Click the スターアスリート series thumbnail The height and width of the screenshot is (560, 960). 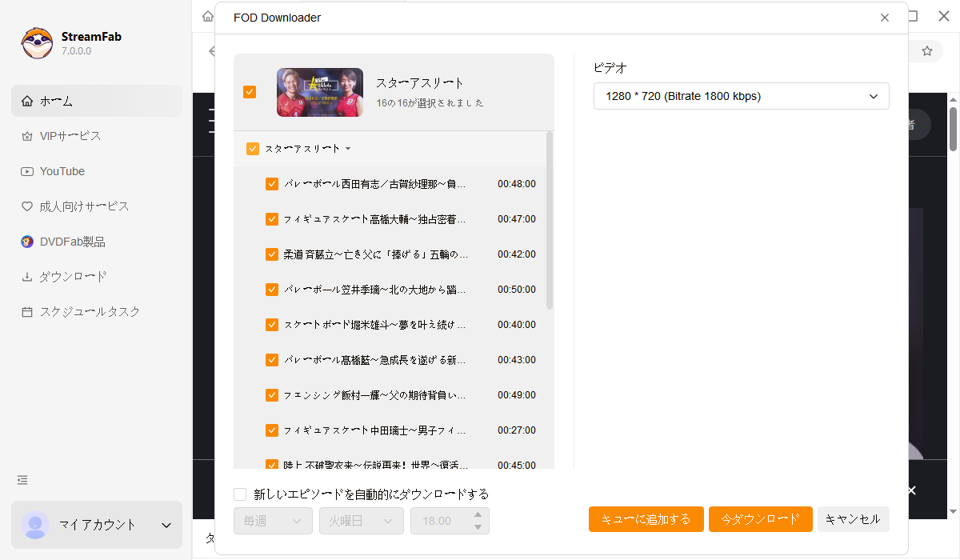[319, 92]
